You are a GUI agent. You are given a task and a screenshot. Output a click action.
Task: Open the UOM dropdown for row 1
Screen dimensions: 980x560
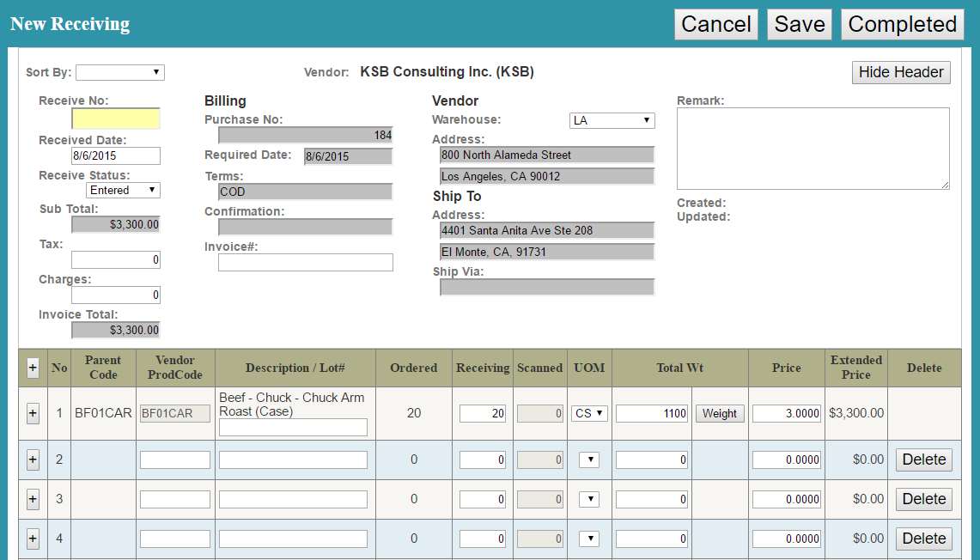pos(589,413)
